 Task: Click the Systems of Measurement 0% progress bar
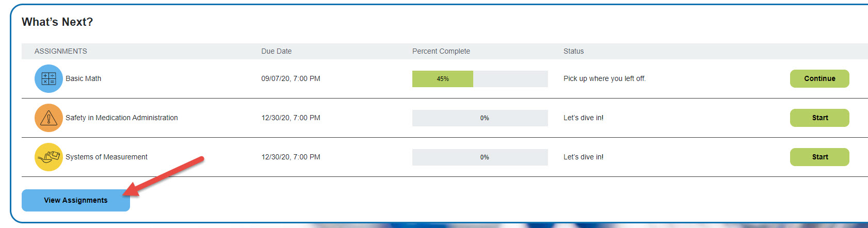pos(479,157)
